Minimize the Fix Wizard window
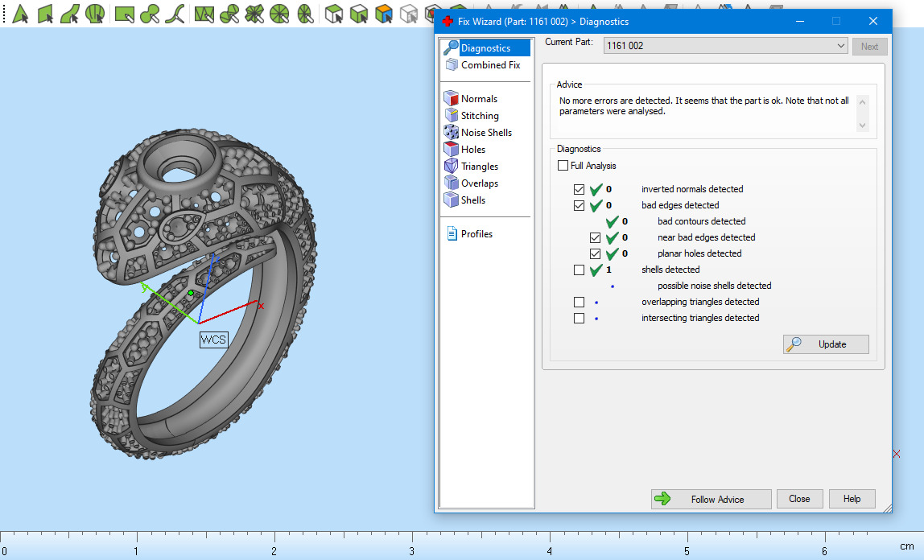This screenshot has height=560, width=924. [800, 21]
